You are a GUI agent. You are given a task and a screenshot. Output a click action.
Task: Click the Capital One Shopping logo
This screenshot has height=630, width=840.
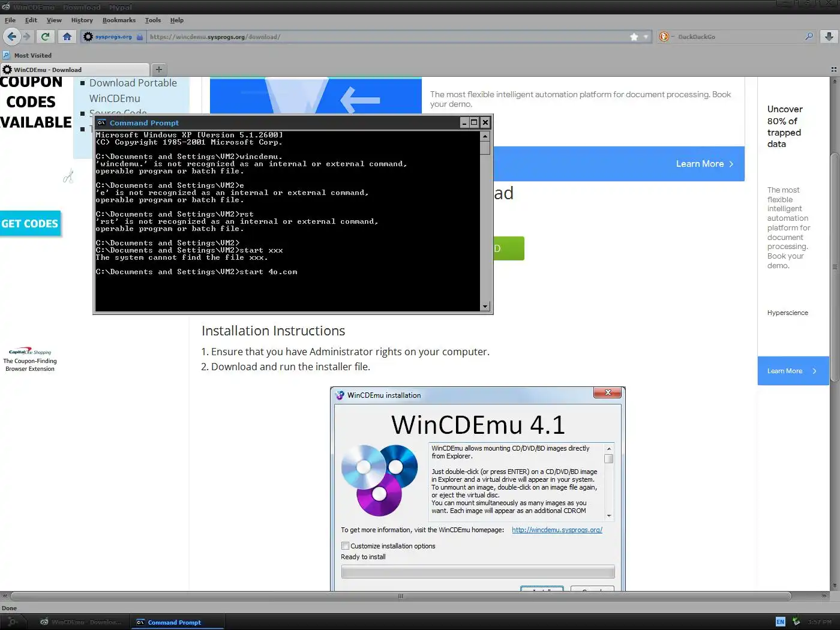click(x=30, y=352)
